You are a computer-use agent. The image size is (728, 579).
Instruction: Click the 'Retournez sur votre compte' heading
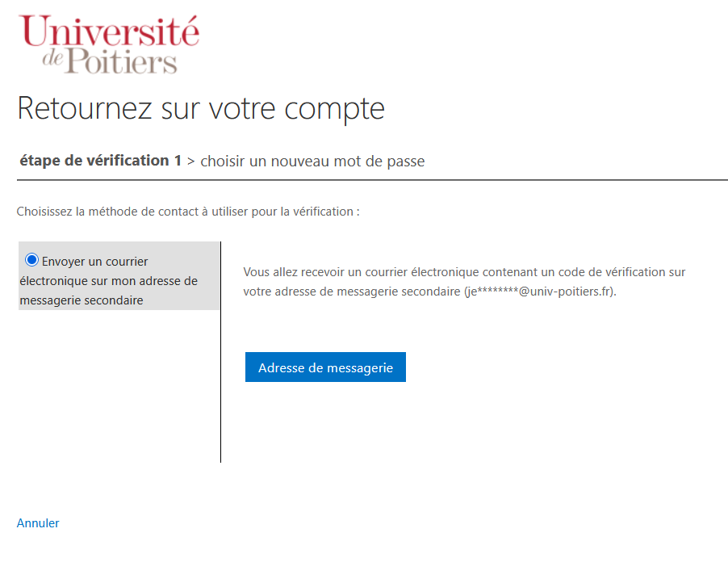(201, 109)
